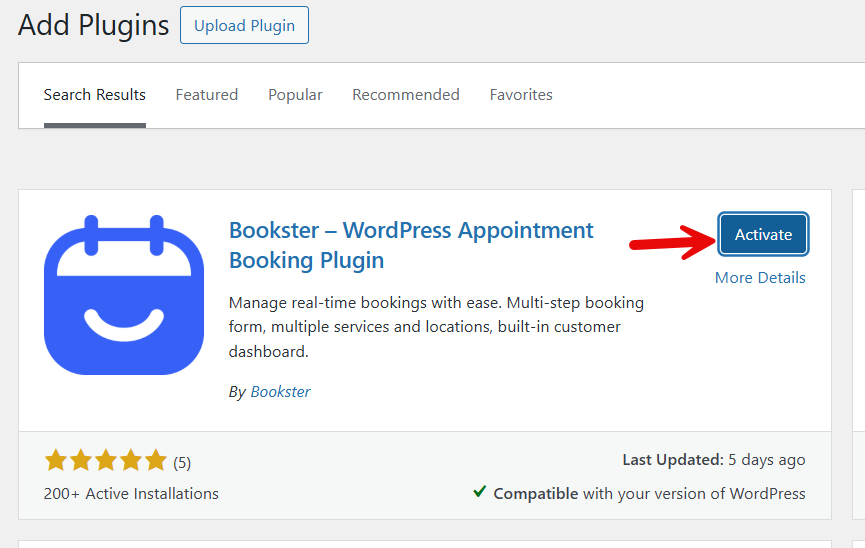
Task: Click '200+ Active Installations' text
Action: click(131, 493)
